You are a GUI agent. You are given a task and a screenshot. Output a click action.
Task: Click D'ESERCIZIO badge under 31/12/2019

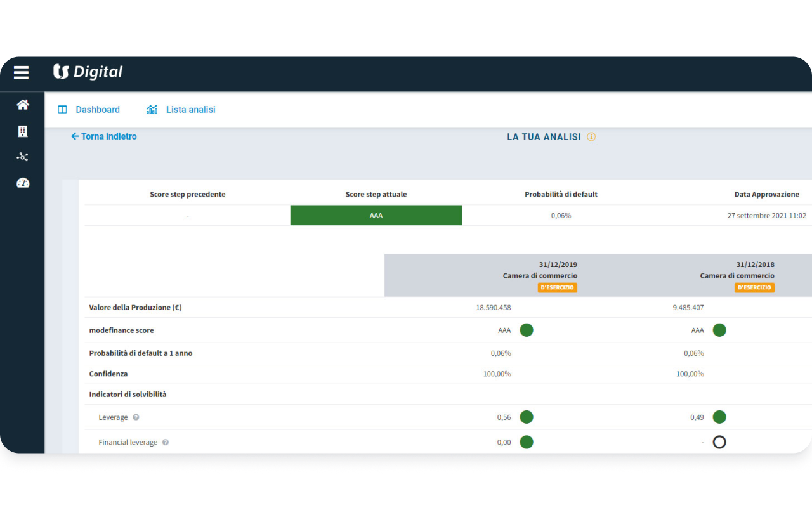click(x=558, y=287)
